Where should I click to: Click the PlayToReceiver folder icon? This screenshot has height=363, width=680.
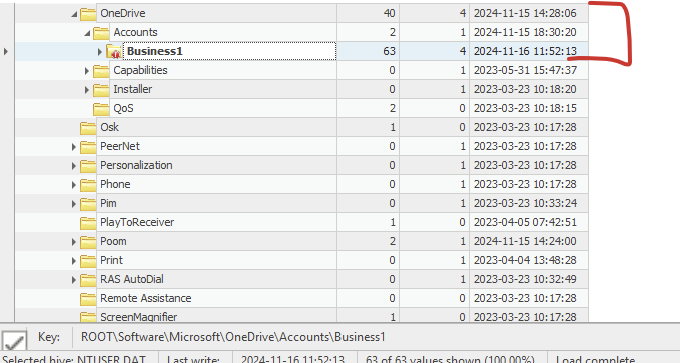click(x=88, y=222)
